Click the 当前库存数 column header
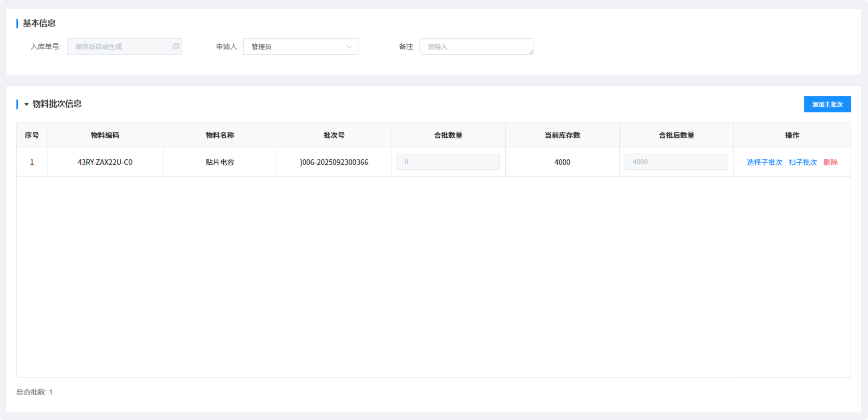Screen dimensions: 868x420 562,135
